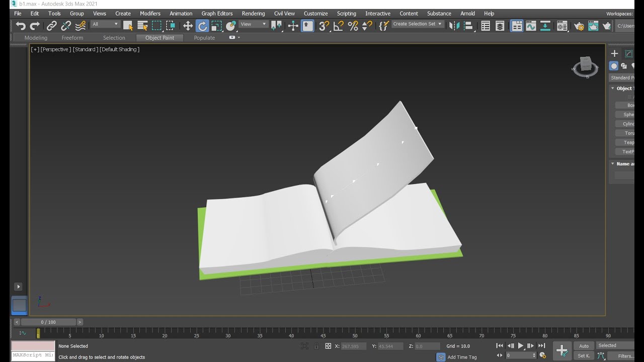Open the Modifiers menu
The image size is (644, 362).
(x=150, y=14)
